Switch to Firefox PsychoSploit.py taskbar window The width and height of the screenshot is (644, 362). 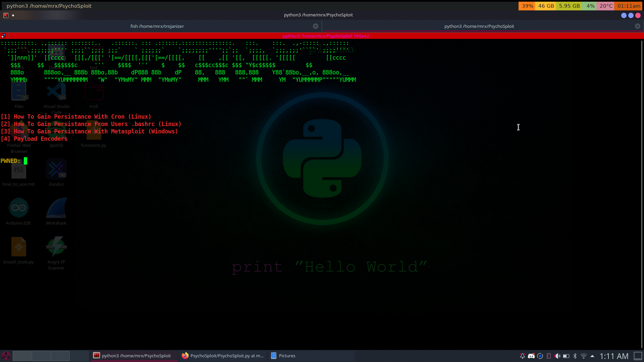tap(223, 356)
